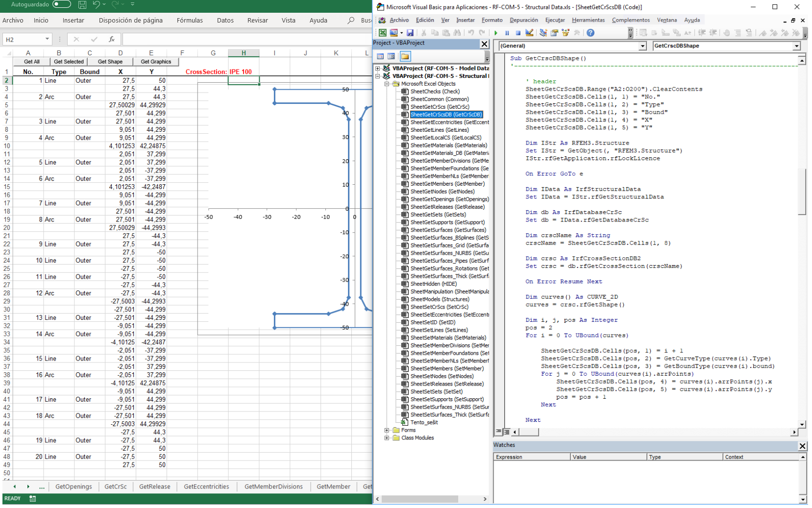Click the Run Sub green play icon
This screenshot has width=812, height=508.
(x=496, y=33)
